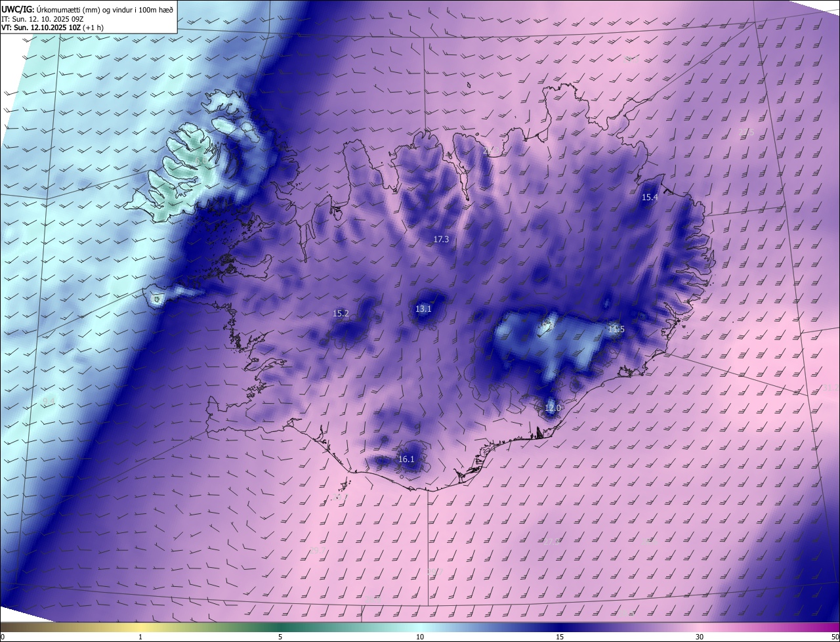Image resolution: width=840 pixels, height=642 pixels.
Task: Click the 15.2 value label in west Iceland
Action: point(341,314)
